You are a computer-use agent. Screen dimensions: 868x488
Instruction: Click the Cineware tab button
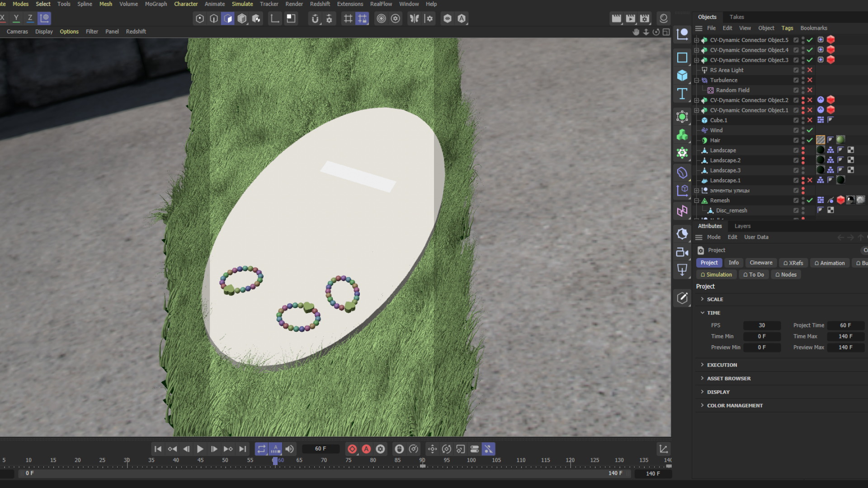click(761, 263)
